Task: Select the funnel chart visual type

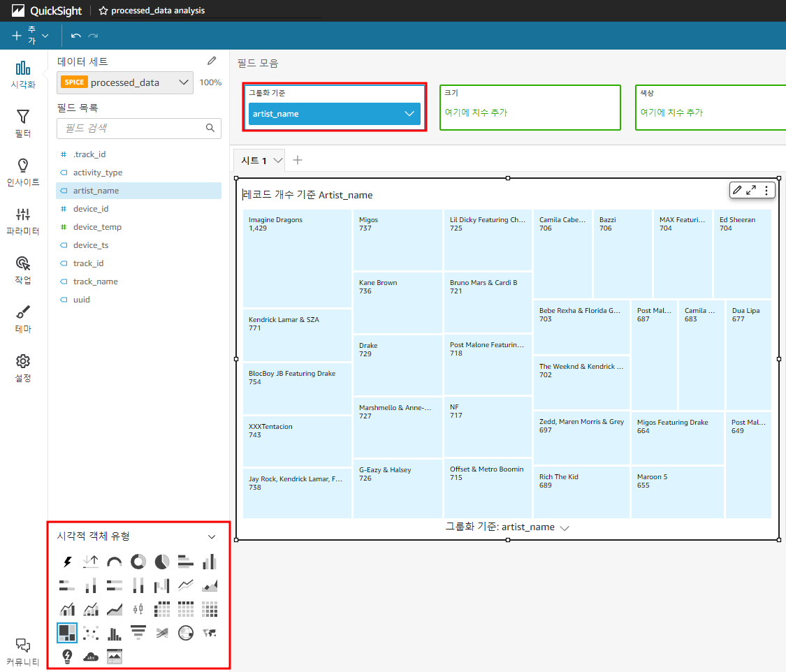Action: 138,633
